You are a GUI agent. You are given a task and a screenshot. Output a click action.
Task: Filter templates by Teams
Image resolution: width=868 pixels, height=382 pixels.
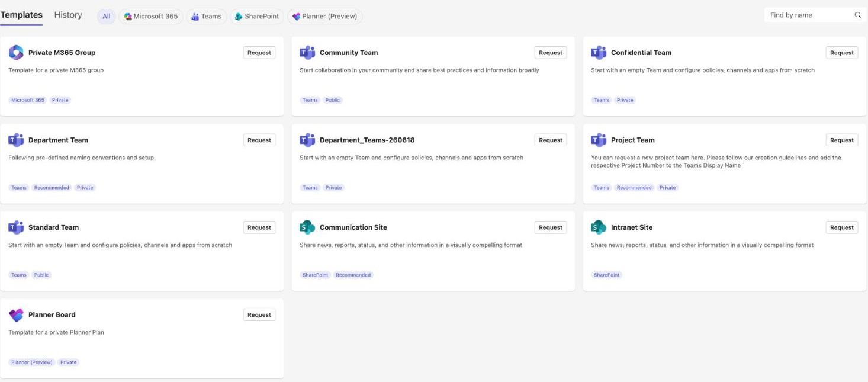(207, 17)
